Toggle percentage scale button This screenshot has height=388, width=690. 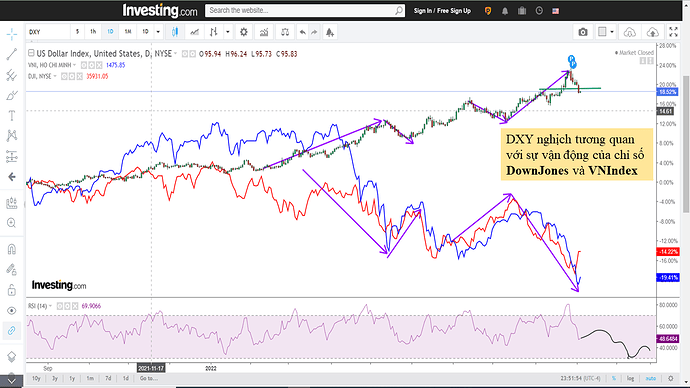point(614,378)
